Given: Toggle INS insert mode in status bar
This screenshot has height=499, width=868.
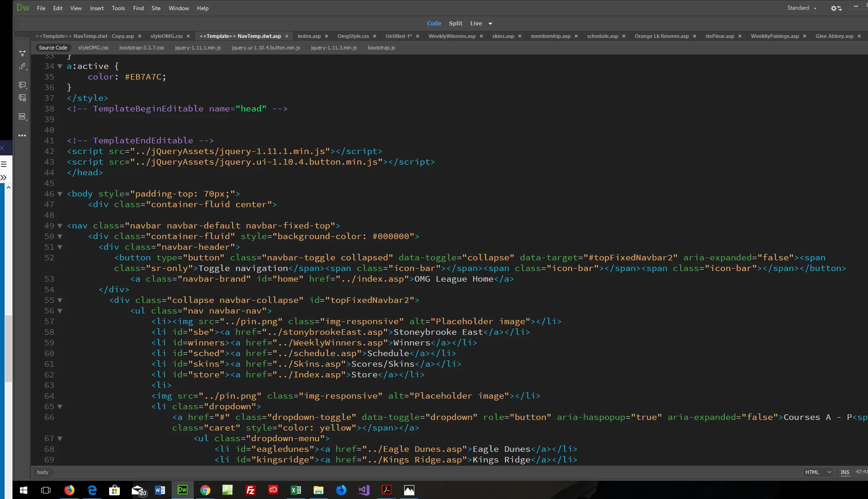Looking at the screenshot, I should click(845, 472).
